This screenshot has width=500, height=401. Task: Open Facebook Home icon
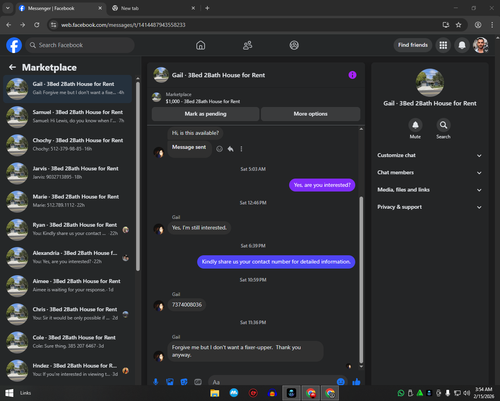[200, 45]
